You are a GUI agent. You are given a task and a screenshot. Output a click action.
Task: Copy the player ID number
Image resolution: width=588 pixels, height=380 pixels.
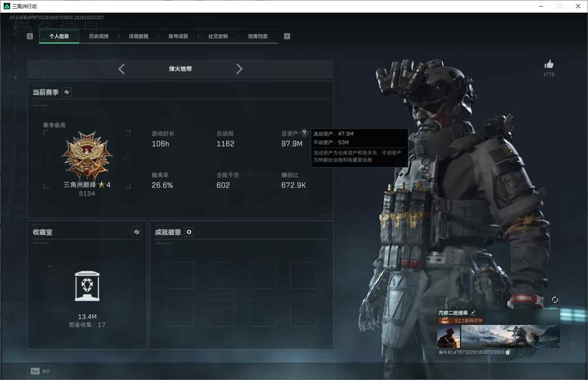508,352
